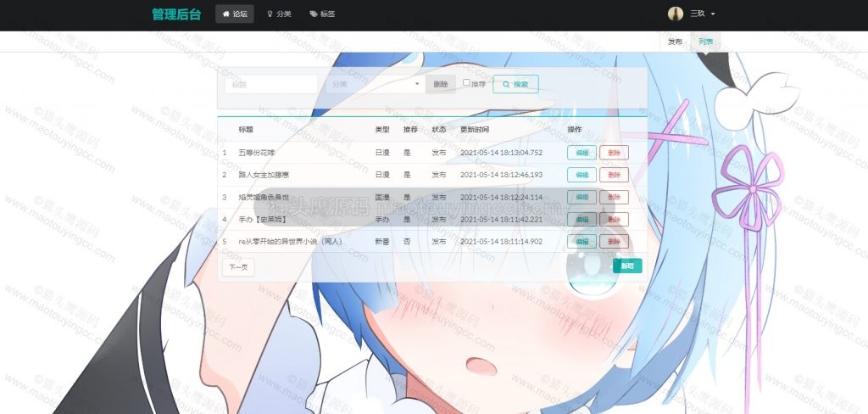Image resolution: width=868 pixels, height=414 pixels.
Task: Edit the 手办【史莱姆】 row
Action: 581,220
